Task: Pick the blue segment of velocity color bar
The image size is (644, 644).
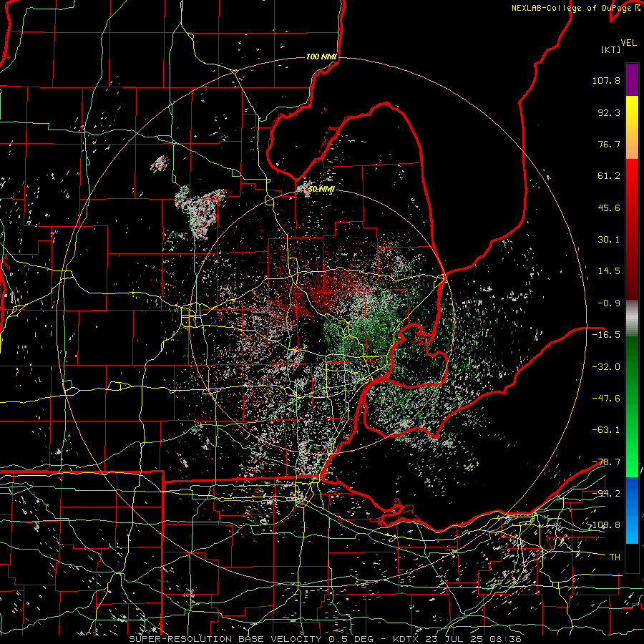Action: [x=632, y=510]
